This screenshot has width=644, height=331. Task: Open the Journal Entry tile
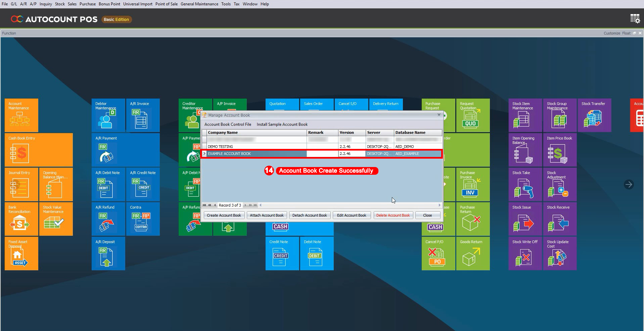[21, 184]
